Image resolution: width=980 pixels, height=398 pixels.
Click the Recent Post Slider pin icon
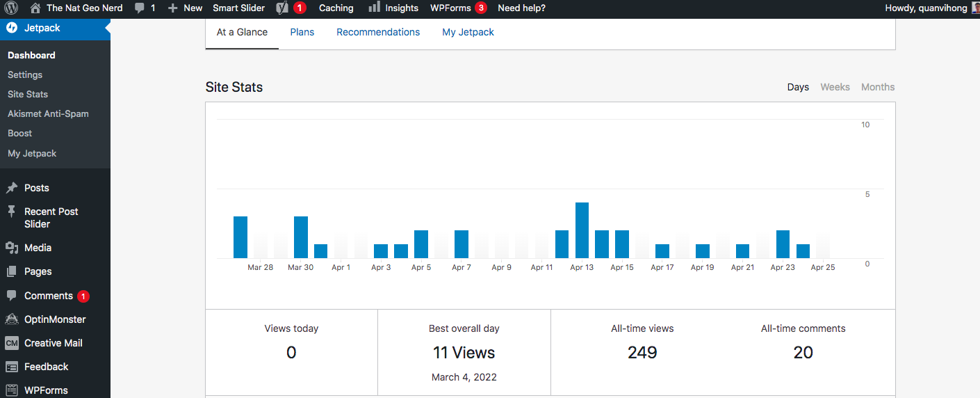click(x=12, y=212)
